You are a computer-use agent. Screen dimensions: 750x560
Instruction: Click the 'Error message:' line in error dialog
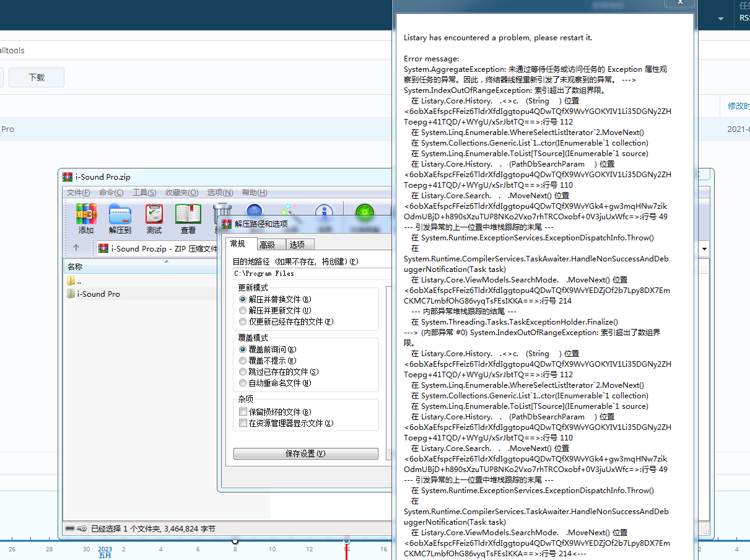pos(432,59)
